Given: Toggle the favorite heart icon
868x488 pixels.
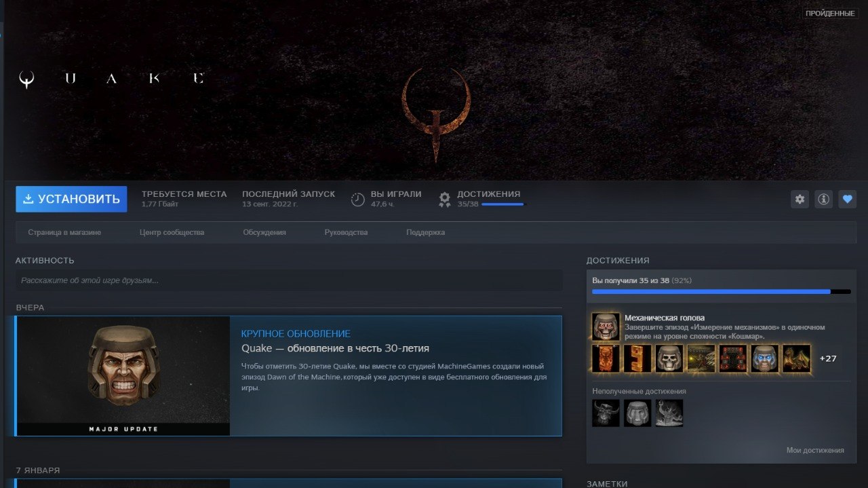Looking at the screenshot, I should tap(847, 199).
